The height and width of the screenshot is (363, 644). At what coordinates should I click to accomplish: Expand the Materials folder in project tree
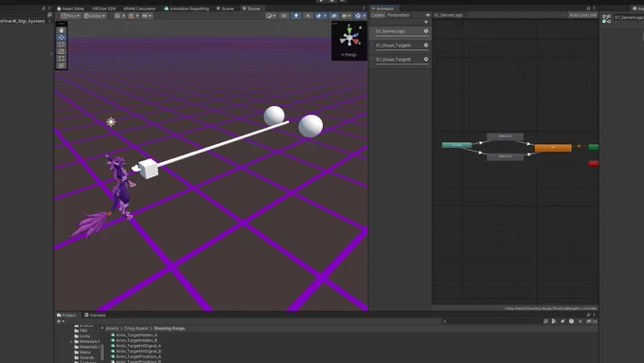(x=71, y=341)
